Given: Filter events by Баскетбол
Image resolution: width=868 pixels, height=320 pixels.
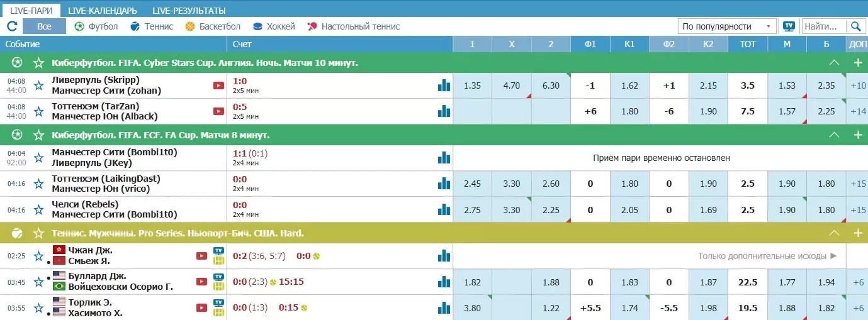Looking at the screenshot, I should 213,26.
